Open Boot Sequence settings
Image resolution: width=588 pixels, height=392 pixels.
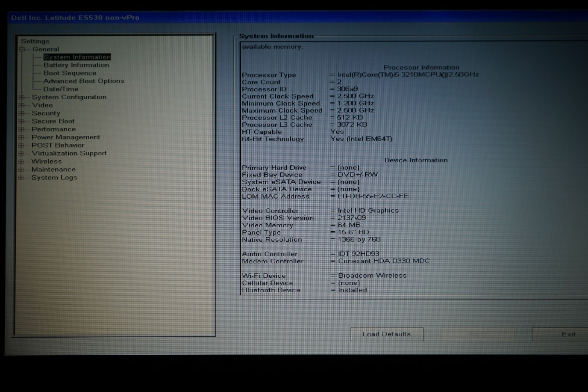point(70,73)
